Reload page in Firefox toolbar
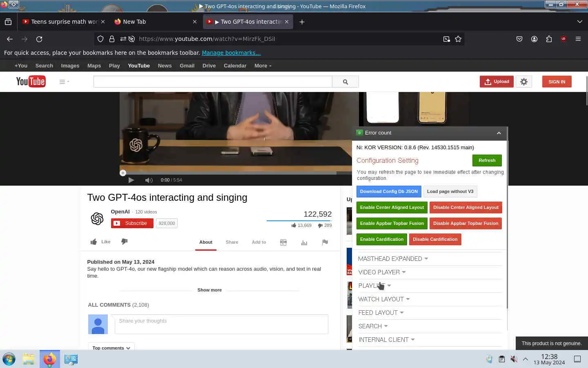This screenshot has height=368, width=588. [x=39, y=39]
